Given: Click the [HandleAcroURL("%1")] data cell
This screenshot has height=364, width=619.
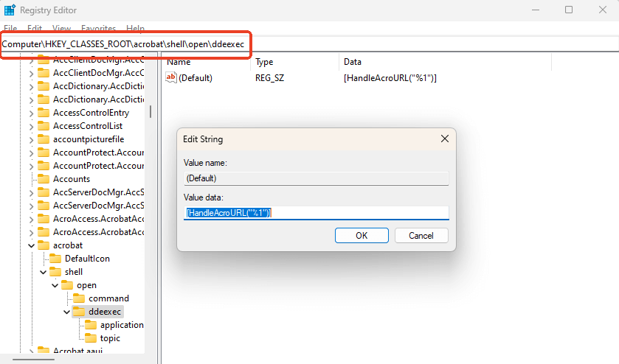Looking at the screenshot, I should [390, 78].
